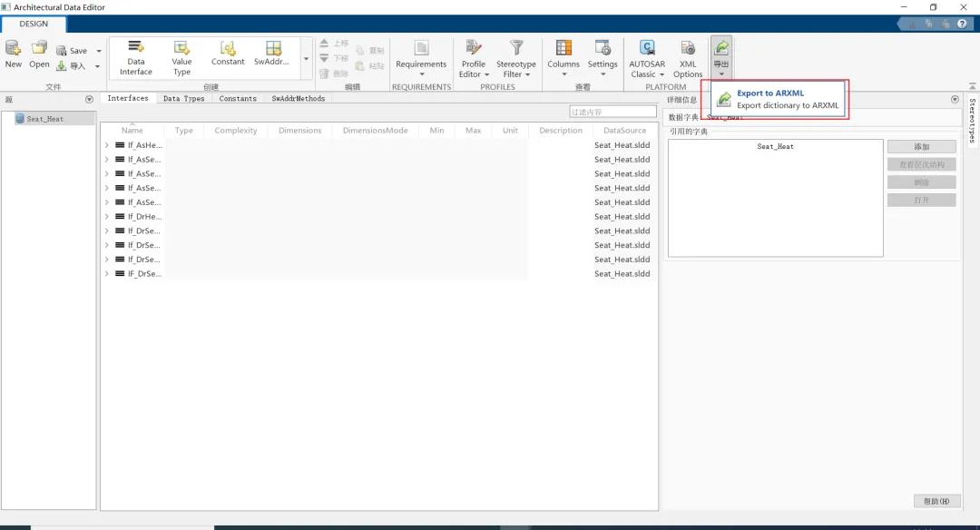
Task: Expand the If_AsHe... interface row
Action: click(106, 145)
